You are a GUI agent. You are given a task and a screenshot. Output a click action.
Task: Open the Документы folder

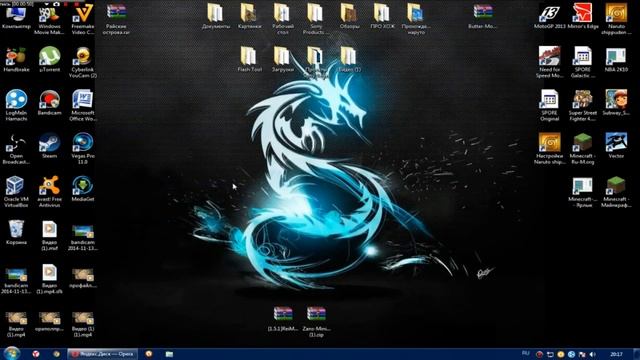tap(216, 17)
